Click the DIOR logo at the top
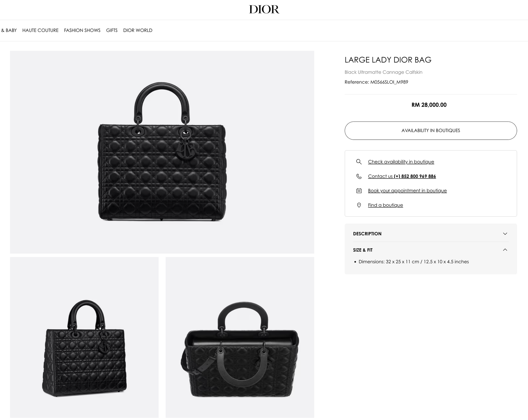This screenshot has height=420, width=528. (264, 9)
